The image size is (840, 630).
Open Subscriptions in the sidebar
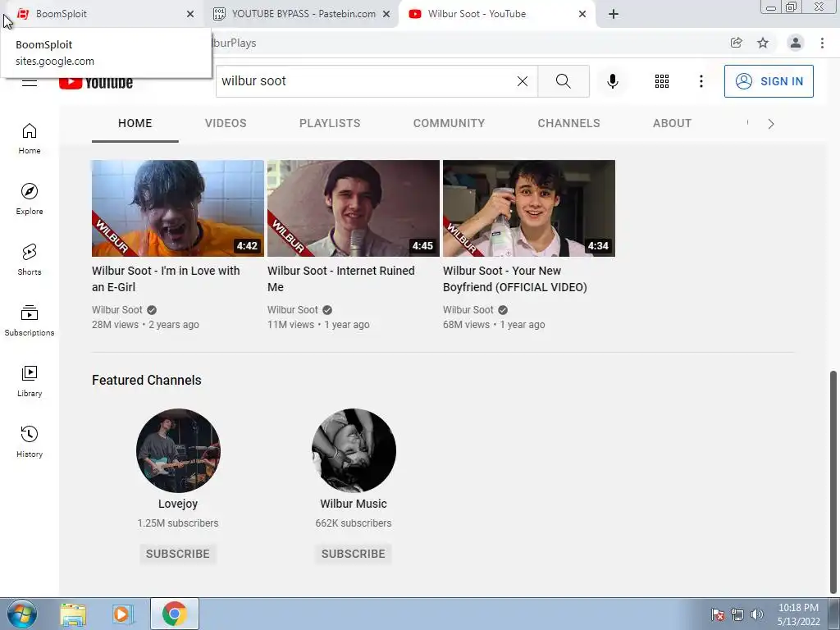click(x=30, y=321)
